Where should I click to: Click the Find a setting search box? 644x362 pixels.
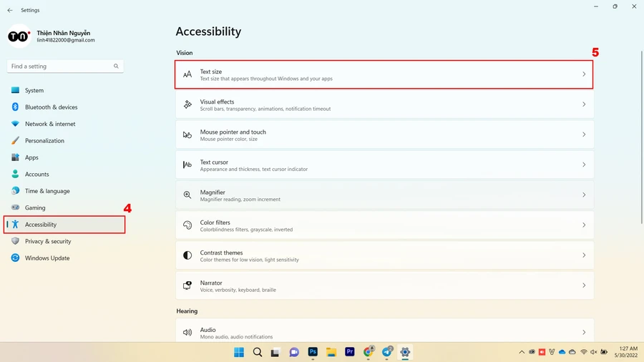coord(65,66)
